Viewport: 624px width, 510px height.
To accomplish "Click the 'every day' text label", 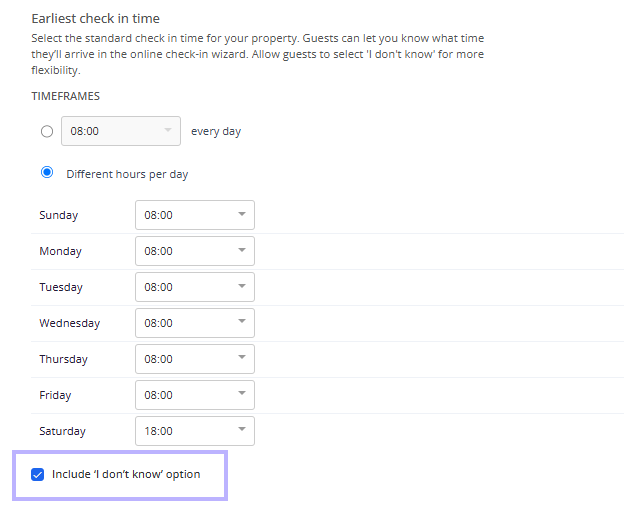I will (x=216, y=131).
